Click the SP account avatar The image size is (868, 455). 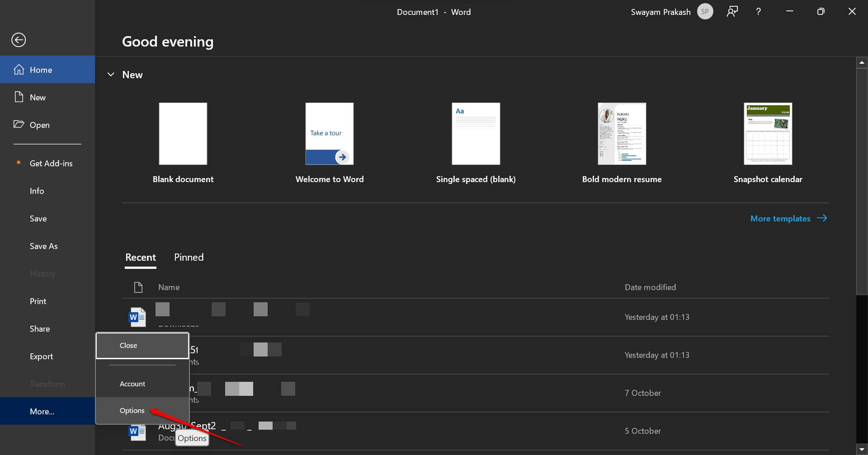[704, 11]
